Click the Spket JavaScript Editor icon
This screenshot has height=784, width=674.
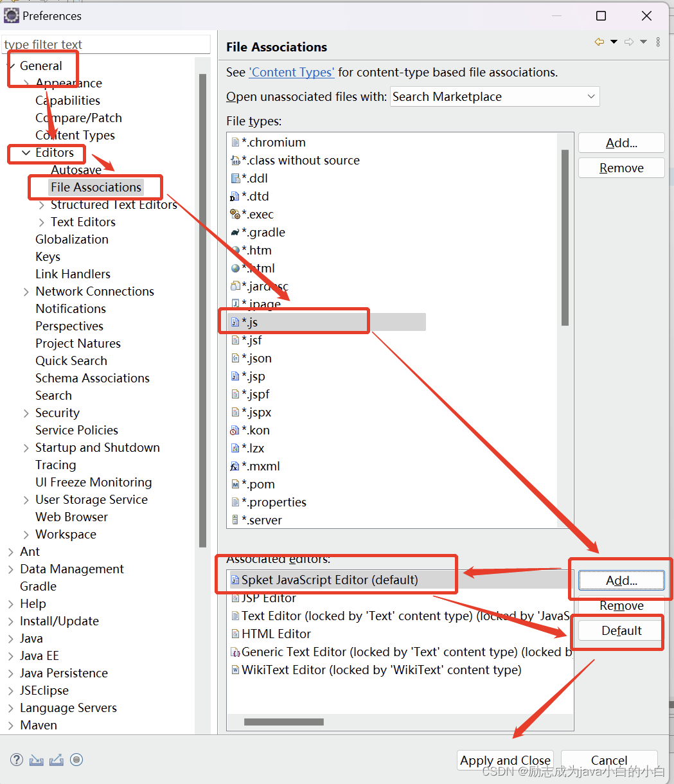(x=235, y=580)
